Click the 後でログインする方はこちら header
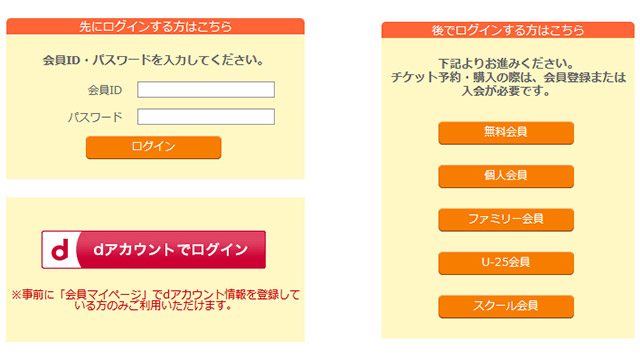The height and width of the screenshot is (360, 640). (x=508, y=30)
